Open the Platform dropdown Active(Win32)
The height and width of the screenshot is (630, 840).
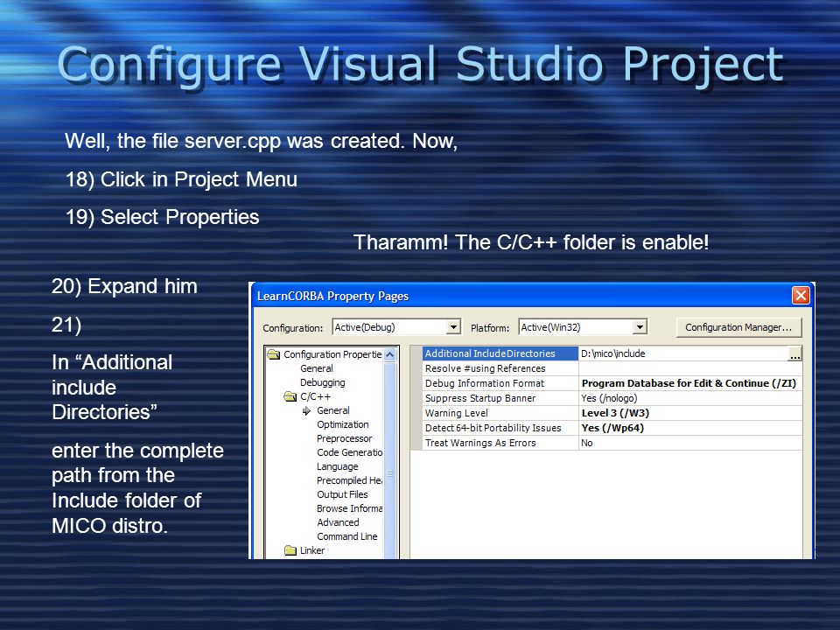tap(640, 326)
